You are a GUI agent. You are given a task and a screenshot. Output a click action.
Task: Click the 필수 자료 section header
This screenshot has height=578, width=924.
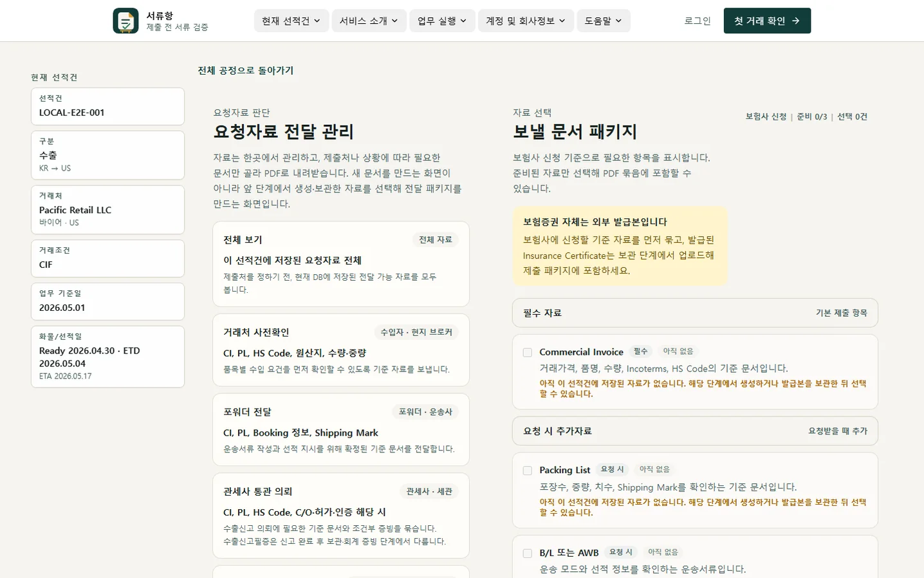tap(695, 313)
